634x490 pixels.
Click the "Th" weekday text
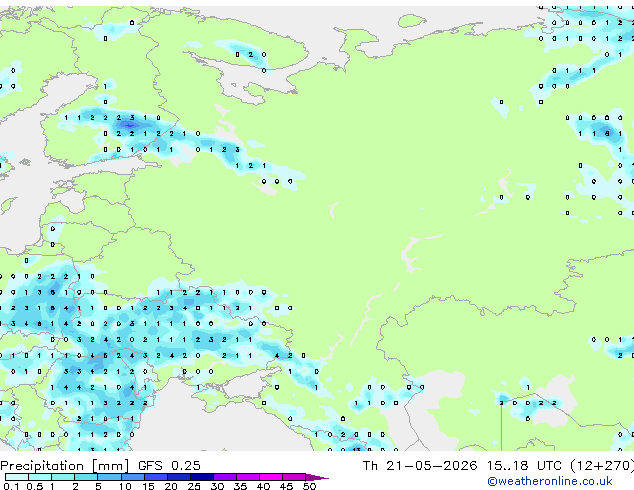click(x=370, y=466)
